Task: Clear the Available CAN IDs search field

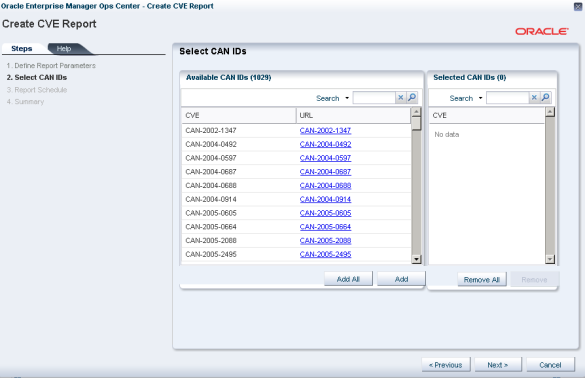Action: click(x=401, y=97)
